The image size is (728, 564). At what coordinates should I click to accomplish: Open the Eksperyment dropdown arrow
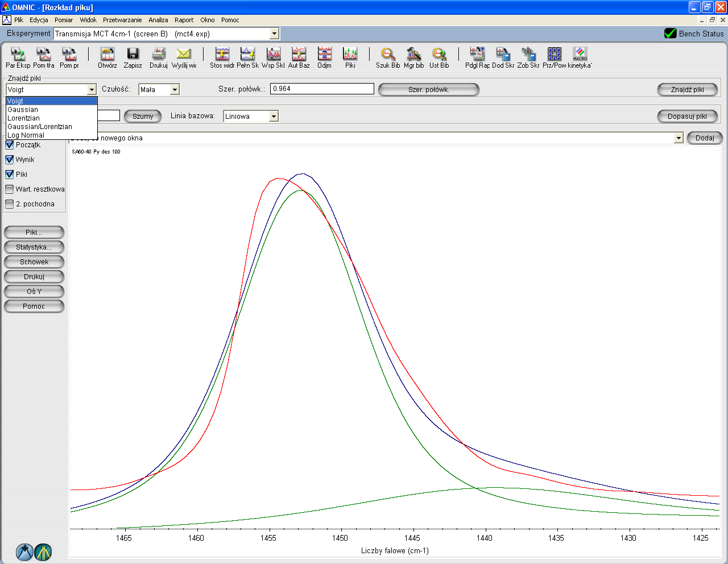pyautogui.click(x=274, y=34)
